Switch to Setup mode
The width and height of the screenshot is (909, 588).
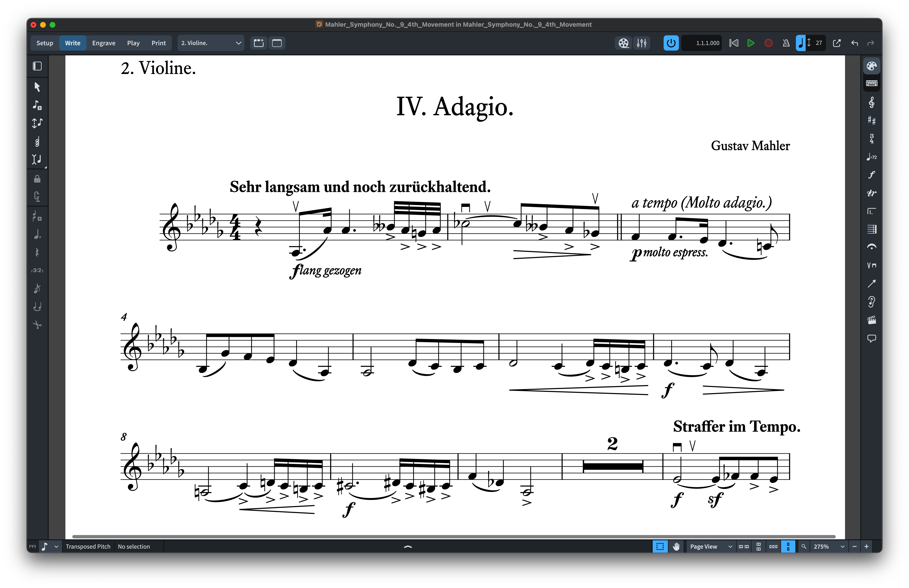click(45, 43)
